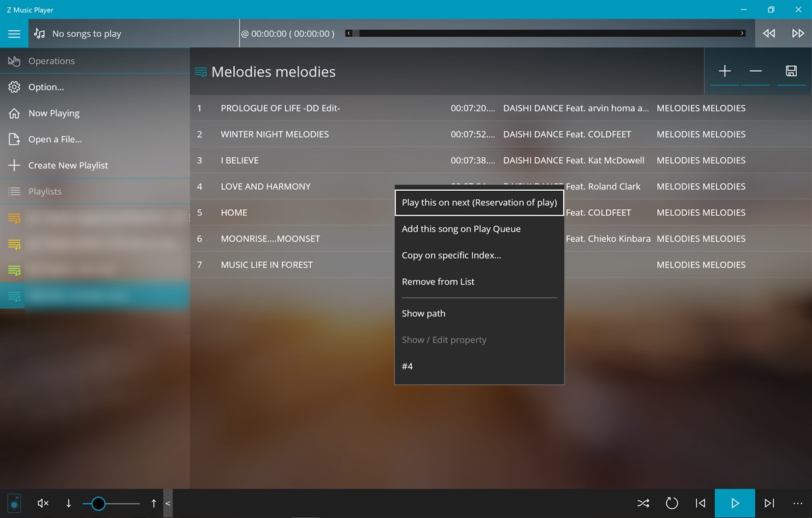Screen dimensions: 812x518
Task: Open the more options ellipsis menu
Action: (798, 503)
